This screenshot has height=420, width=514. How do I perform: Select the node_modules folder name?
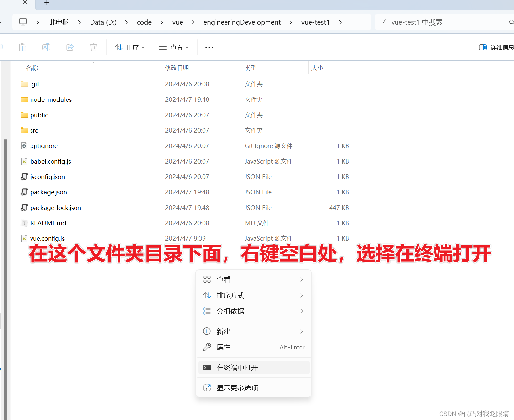click(x=51, y=99)
